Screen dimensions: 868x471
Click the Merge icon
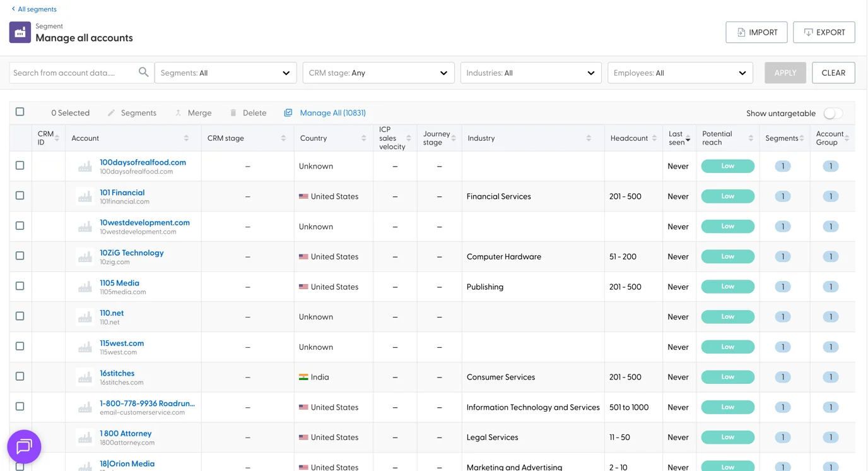[179, 113]
